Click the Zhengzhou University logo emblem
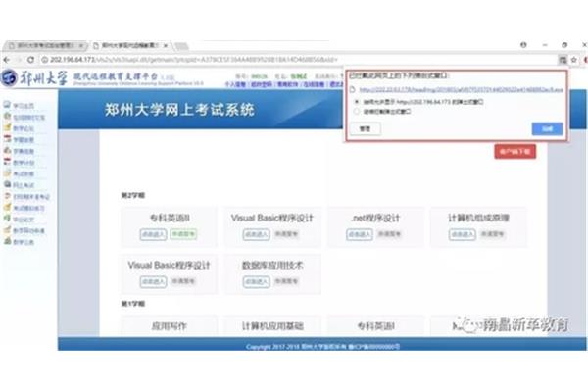588x392 pixels. (9, 77)
